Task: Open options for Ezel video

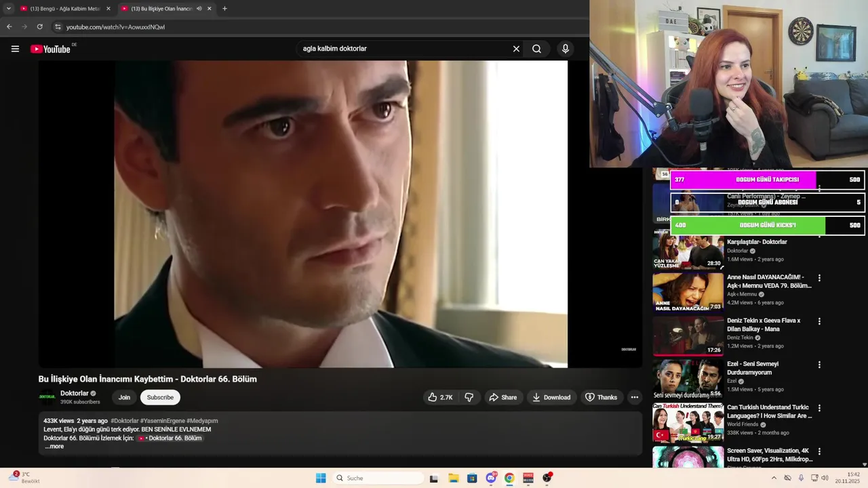Action: (819, 365)
